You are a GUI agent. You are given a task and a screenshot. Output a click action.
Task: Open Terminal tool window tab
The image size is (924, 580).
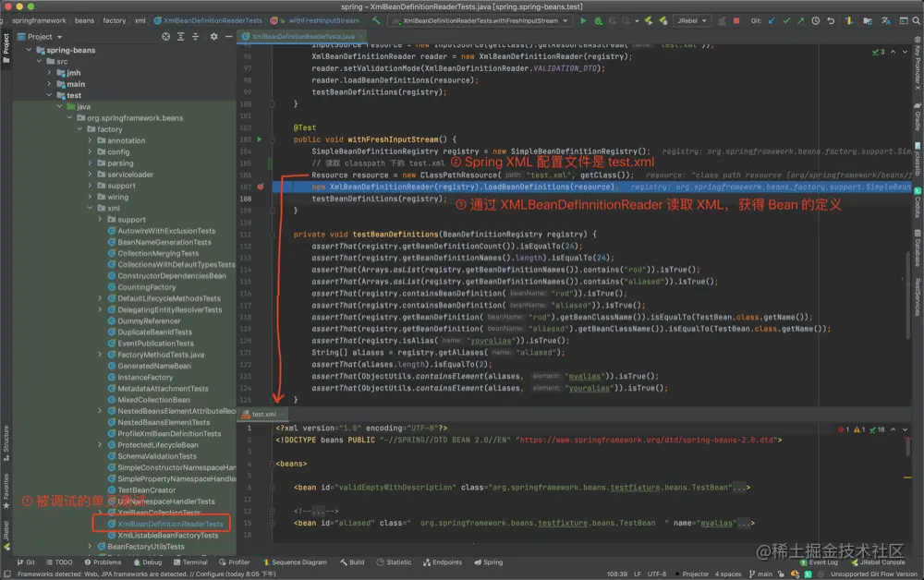coord(190,562)
